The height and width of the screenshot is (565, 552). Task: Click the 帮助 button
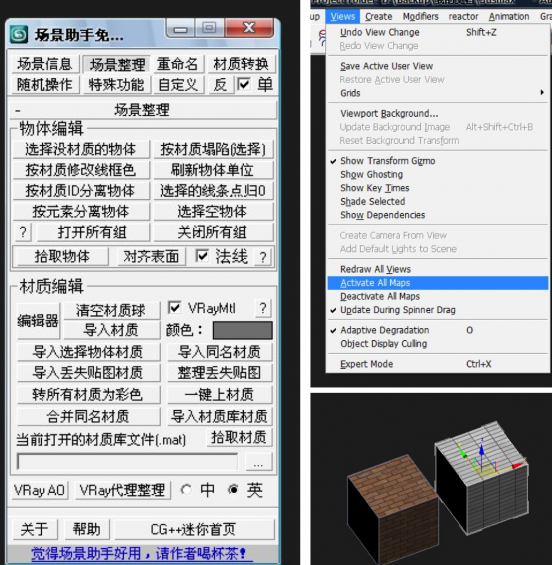(x=87, y=529)
